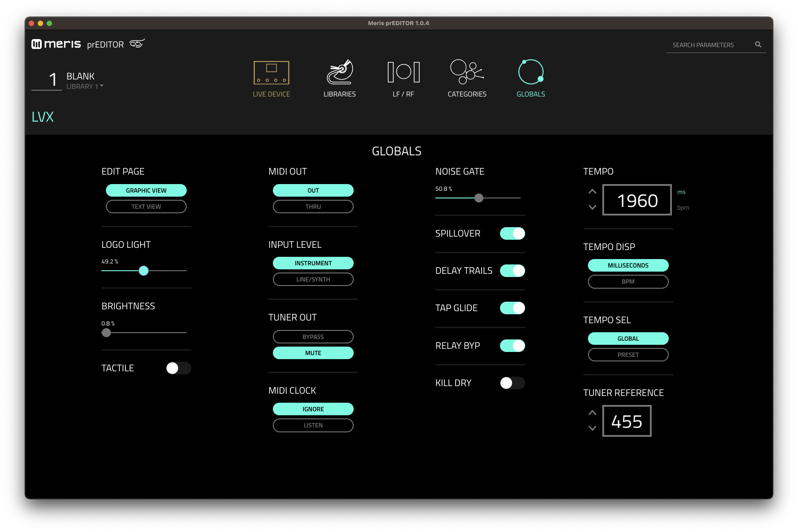Choose BPM tempo display
This screenshot has height=532, width=798.
tap(628, 281)
